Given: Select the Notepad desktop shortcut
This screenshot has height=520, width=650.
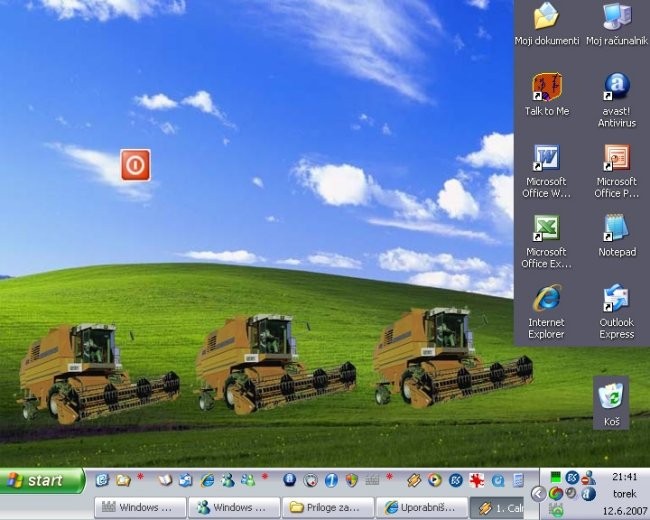Looking at the screenshot, I should (616, 229).
